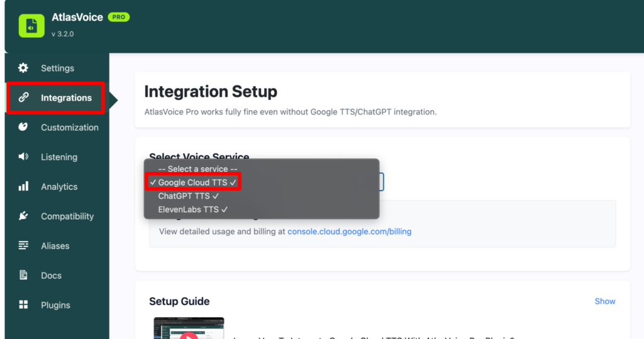Go to the Customization section
Viewport: 644px width, 339px height.
(x=57, y=127)
